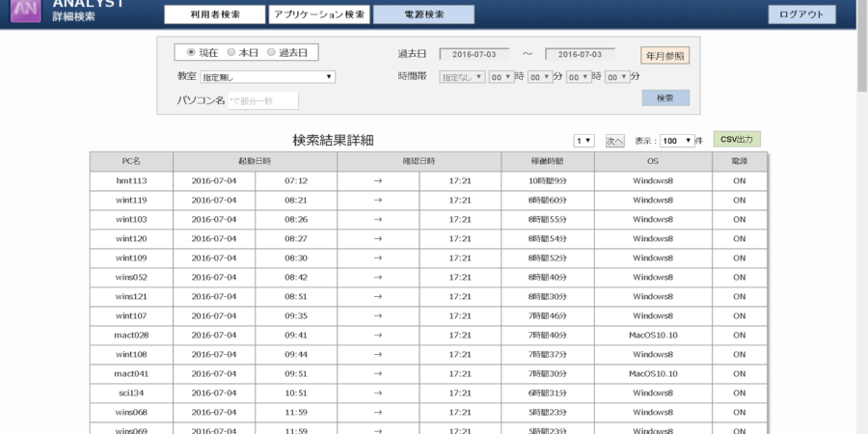868x434 pixels.
Task: Expand the 教室 dropdown
Action: 268,76
